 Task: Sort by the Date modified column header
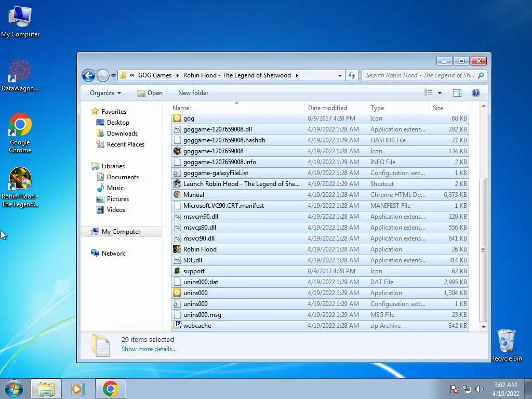tap(336, 108)
